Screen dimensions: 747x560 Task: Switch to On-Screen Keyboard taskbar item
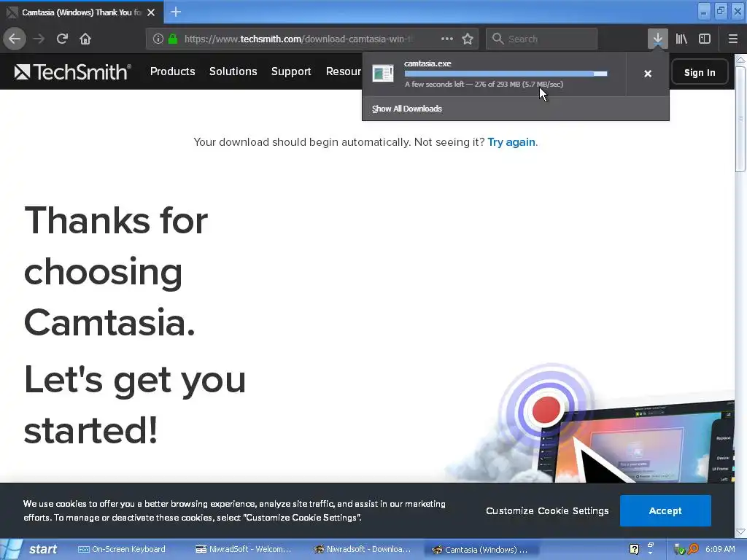pos(122,549)
